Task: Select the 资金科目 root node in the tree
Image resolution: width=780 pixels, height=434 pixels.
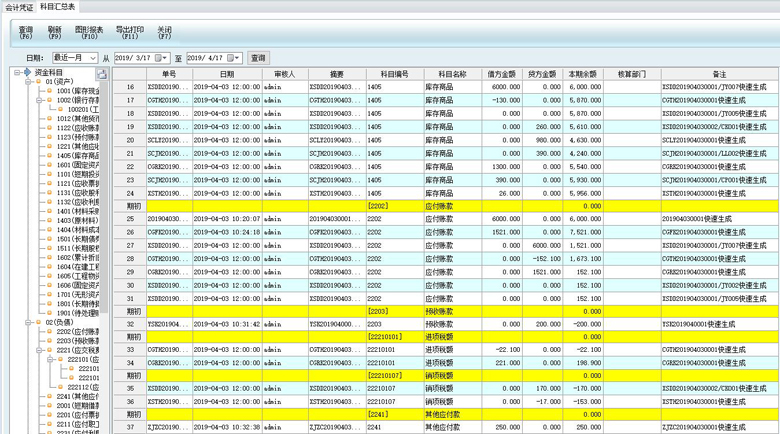Action: pyautogui.click(x=48, y=73)
